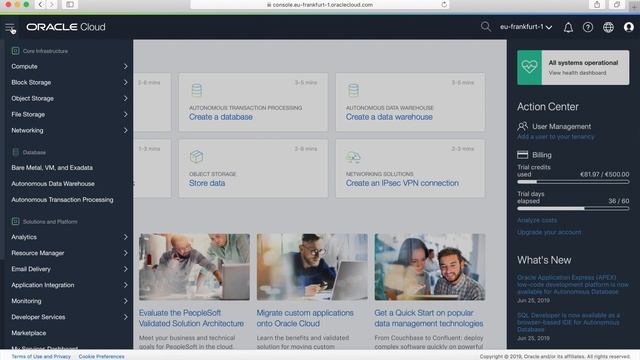
Task: Expand the Application Integration submenu chevron
Action: click(x=125, y=285)
